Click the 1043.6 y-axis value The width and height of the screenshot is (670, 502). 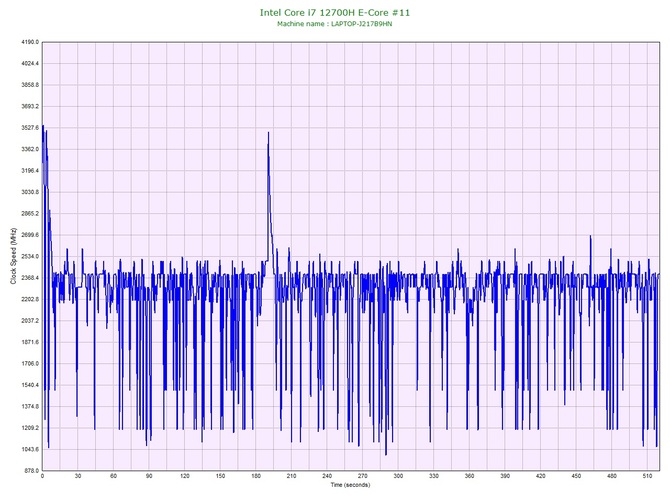[30, 449]
